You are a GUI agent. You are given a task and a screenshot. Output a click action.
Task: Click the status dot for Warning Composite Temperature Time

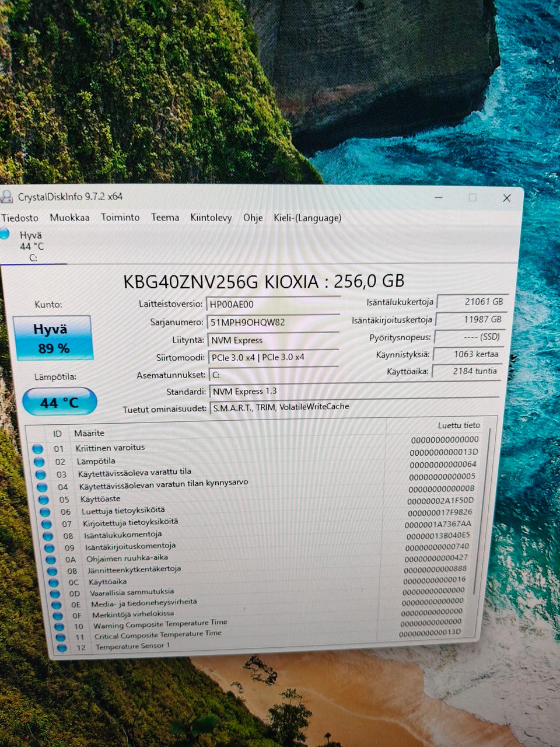(x=59, y=627)
